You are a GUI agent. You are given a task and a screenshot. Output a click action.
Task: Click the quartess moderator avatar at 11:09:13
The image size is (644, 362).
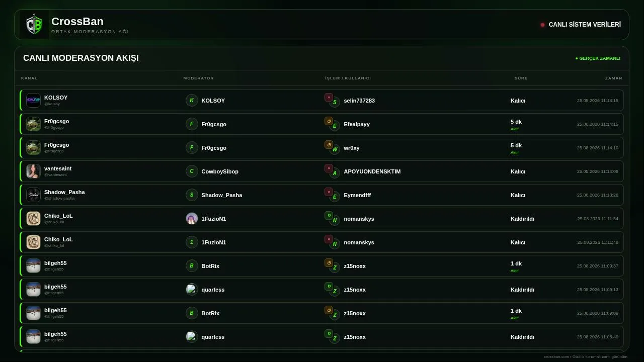pyautogui.click(x=192, y=290)
